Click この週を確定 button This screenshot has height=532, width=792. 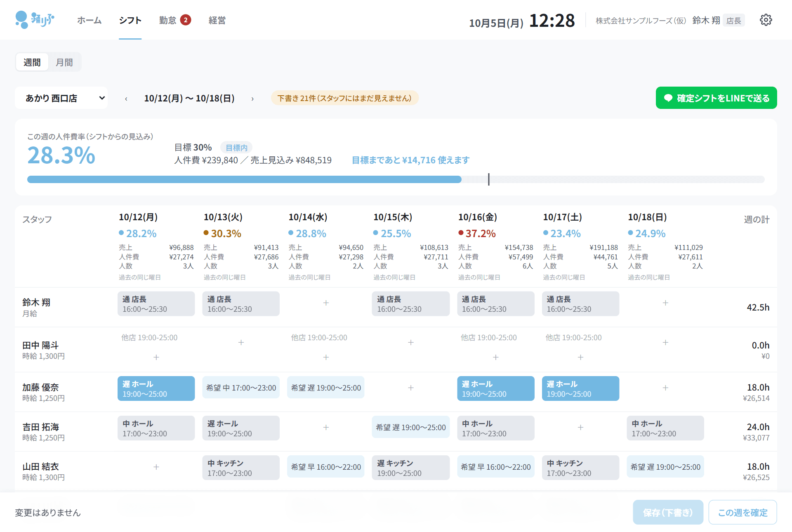[x=742, y=513]
